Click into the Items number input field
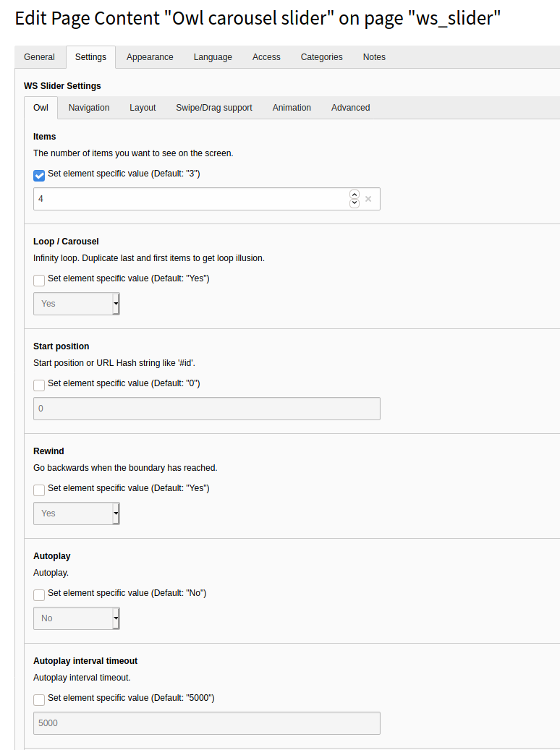This screenshot has width=560, height=750. point(188,199)
